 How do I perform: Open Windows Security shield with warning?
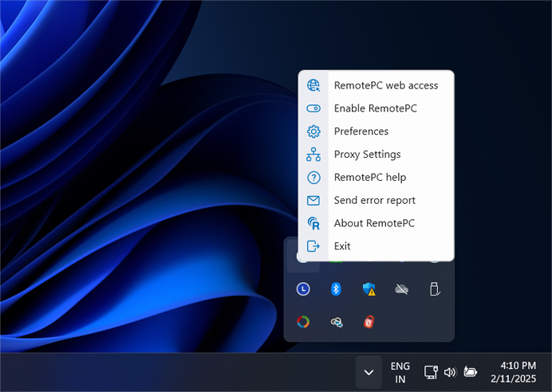[369, 289]
